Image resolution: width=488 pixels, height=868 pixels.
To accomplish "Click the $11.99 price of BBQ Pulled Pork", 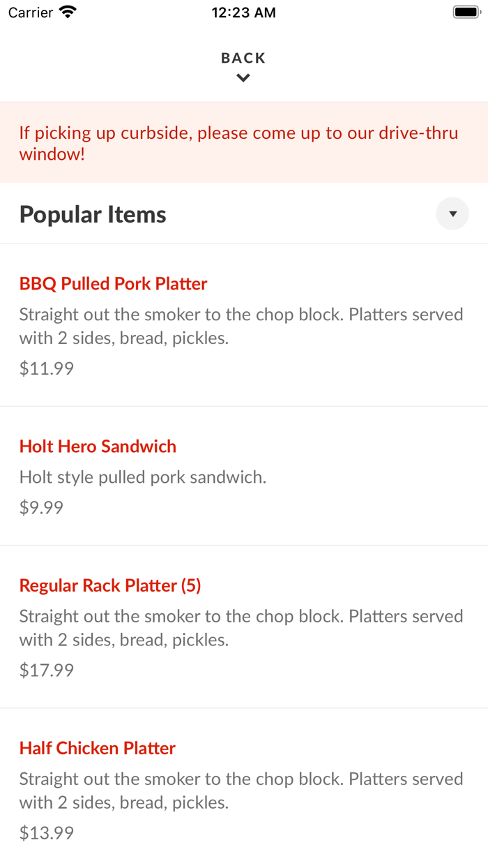I will coord(46,368).
